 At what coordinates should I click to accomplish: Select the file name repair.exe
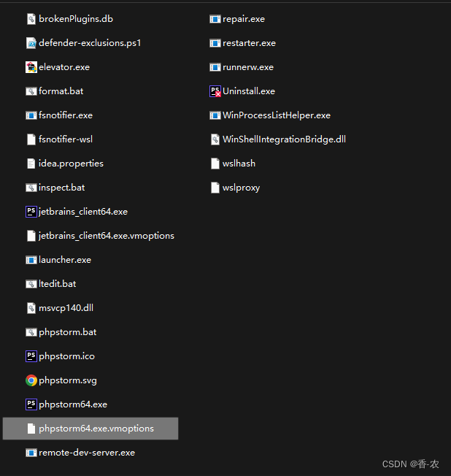pyautogui.click(x=244, y=19)
